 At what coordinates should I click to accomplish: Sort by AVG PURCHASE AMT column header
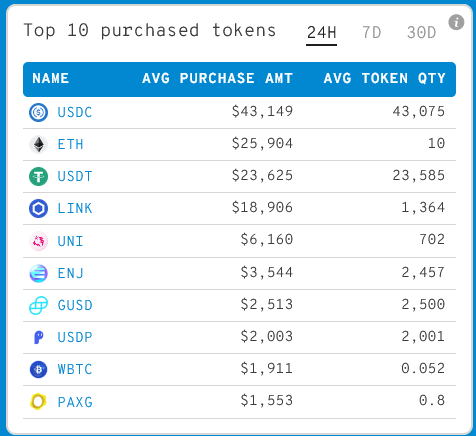[x=217, y=79]
